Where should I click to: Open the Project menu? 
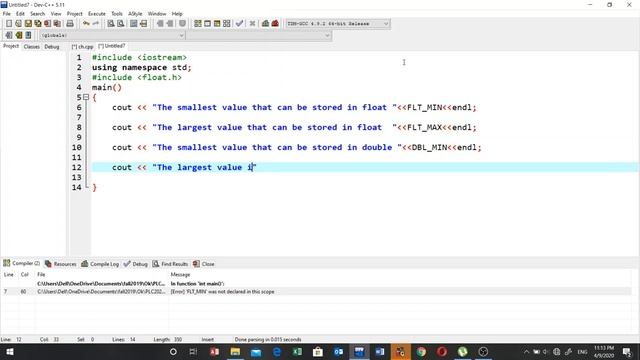coord(74,13)
